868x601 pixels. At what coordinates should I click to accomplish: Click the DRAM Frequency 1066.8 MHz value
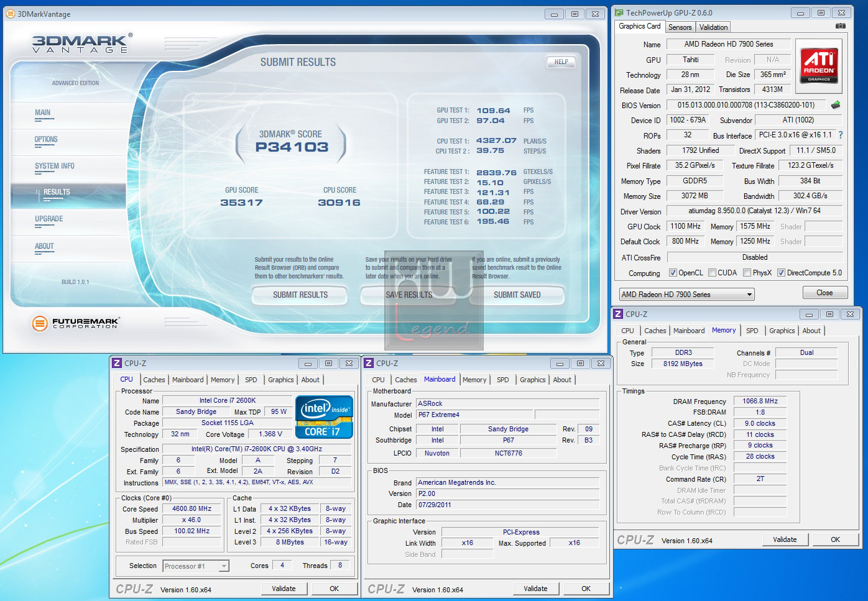760,401
